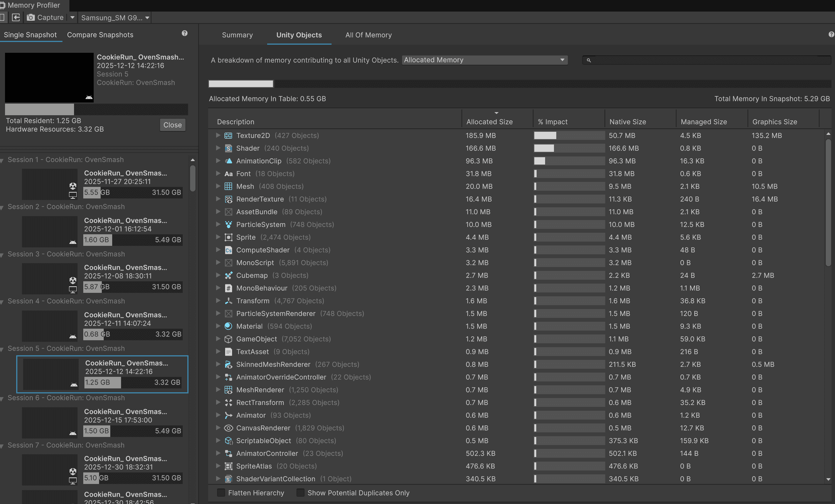This screenshot has height=504, width=835.
Task: Click the TextAsset type icon
Action: pyautogui.click(x=228, y=352)
